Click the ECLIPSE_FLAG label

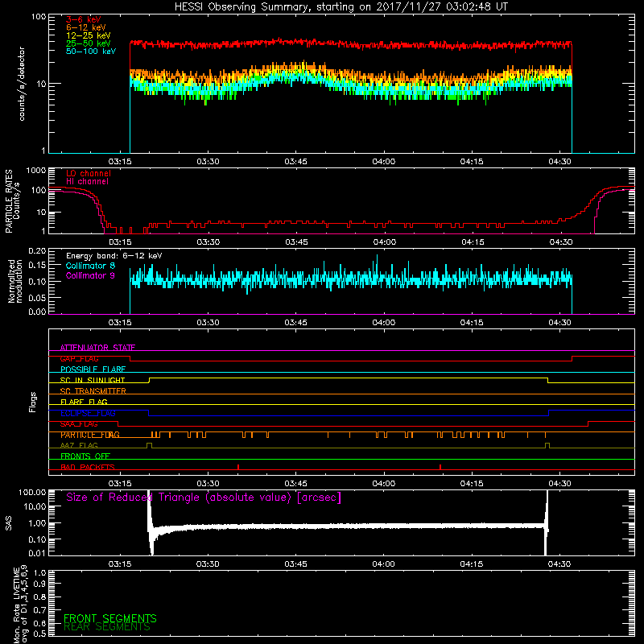pos(88,413)
